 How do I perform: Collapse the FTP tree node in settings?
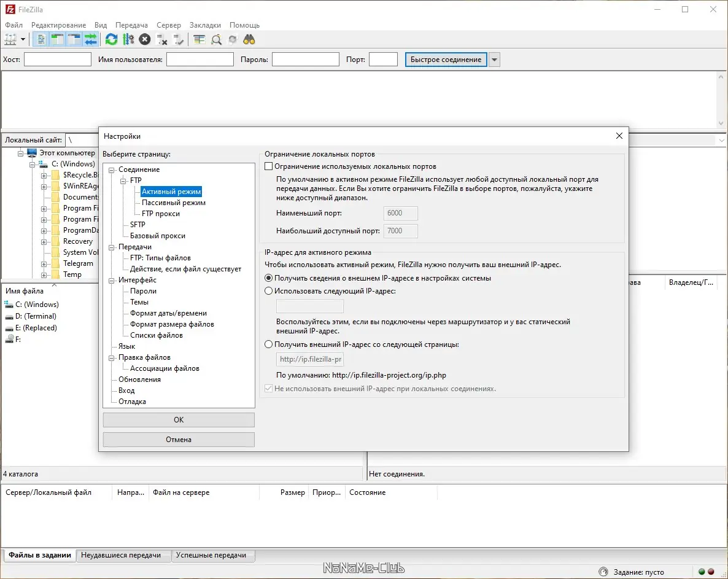pyautogui.click(x=123, y=181)
